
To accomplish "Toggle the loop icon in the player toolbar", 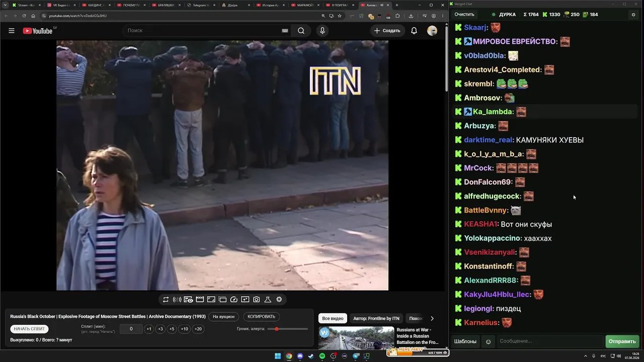I will pos(166,300).
